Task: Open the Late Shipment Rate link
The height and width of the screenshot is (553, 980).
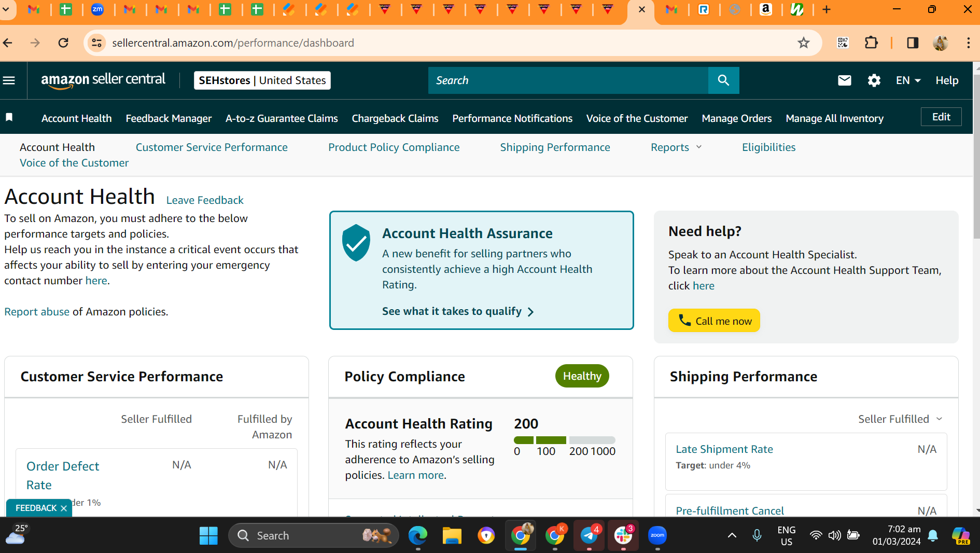Action: point(724,449)
